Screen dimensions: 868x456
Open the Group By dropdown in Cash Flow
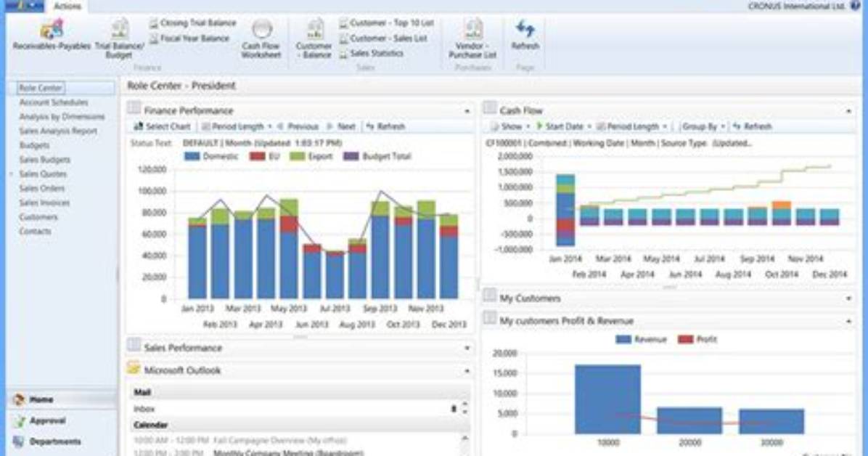[x=703, y=126]
